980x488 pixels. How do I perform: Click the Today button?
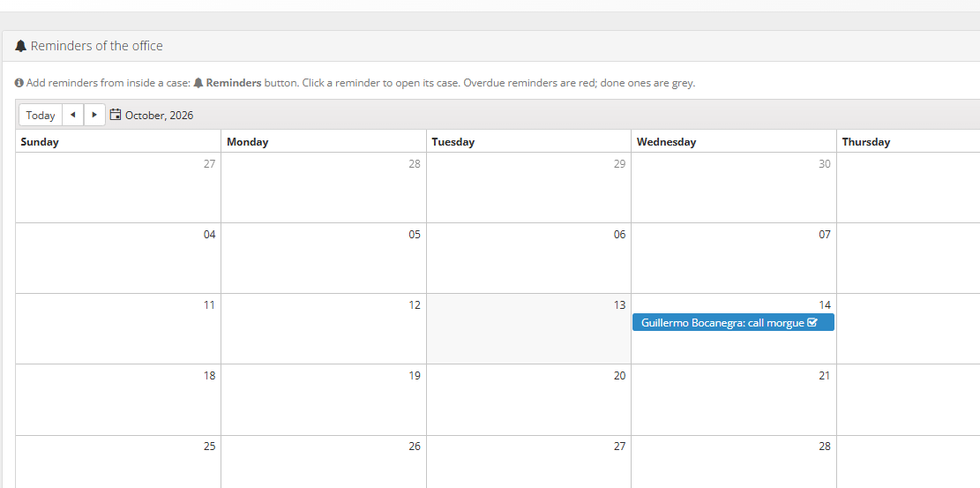point(41,115)
